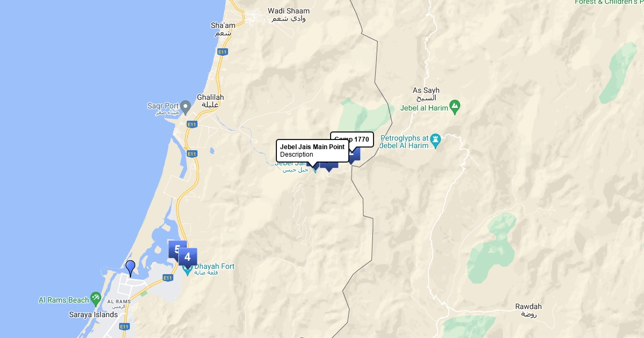This screenshot has height=338, width=644.
Task: Click the Camp 1770 tooltip label
Action: tap(352, 139)
